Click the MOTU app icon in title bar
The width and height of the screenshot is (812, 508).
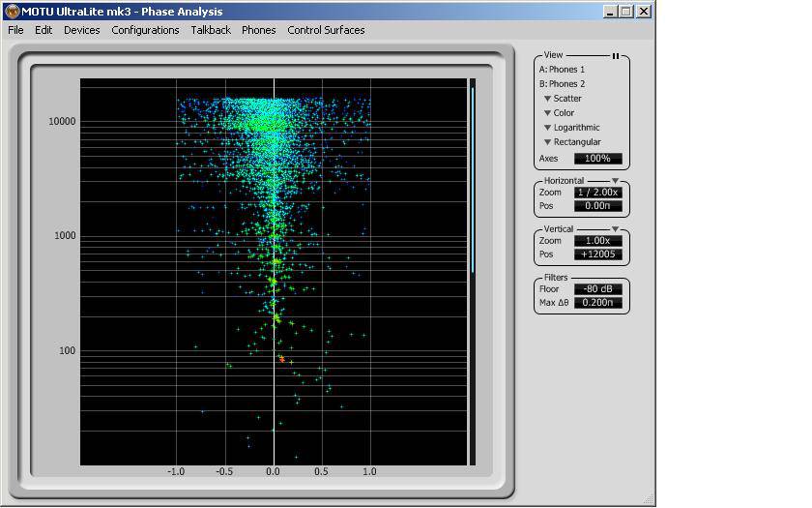tap(12, 11)
